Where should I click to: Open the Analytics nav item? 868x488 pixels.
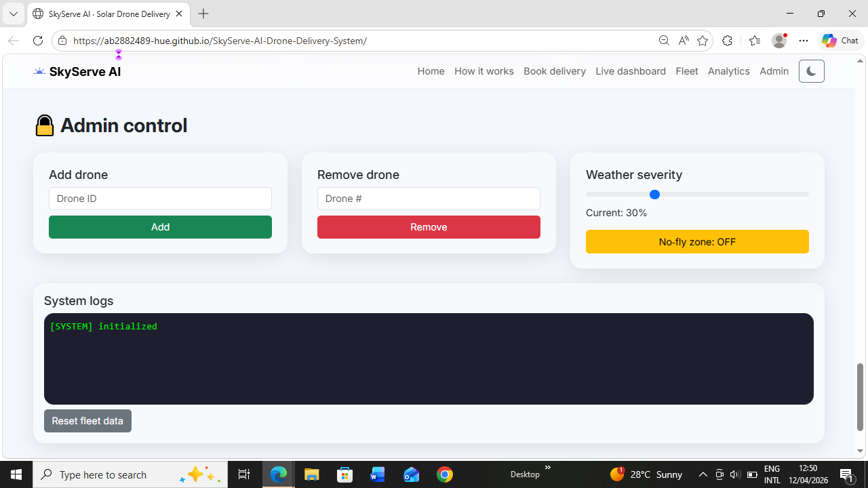tap(729, 71)
